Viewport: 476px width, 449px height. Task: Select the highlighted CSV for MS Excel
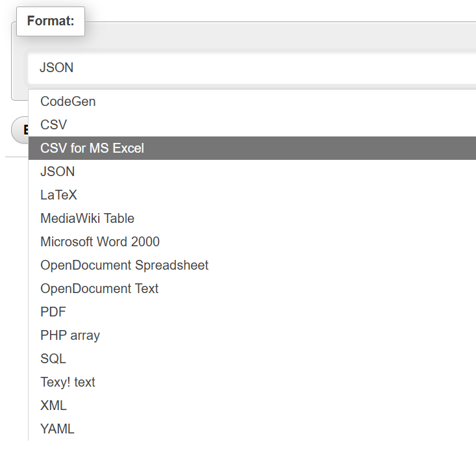point(252,148)
